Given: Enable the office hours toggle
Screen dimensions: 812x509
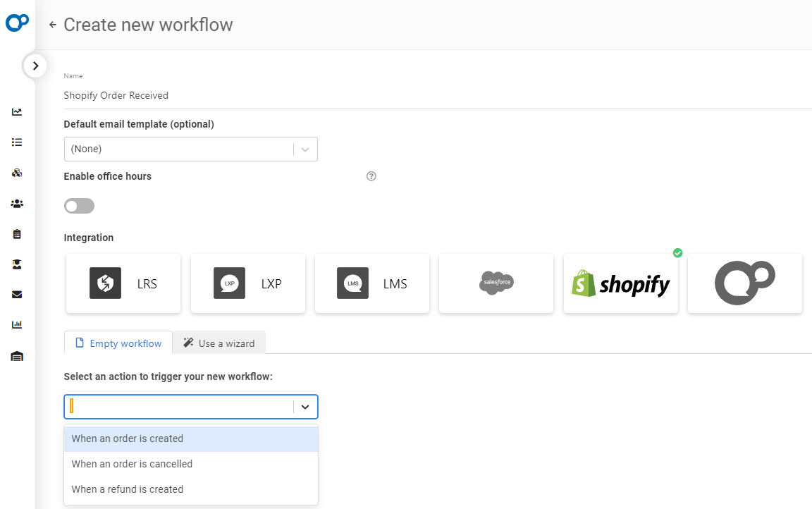Looking at the screenshot, I should pos(79,206).
